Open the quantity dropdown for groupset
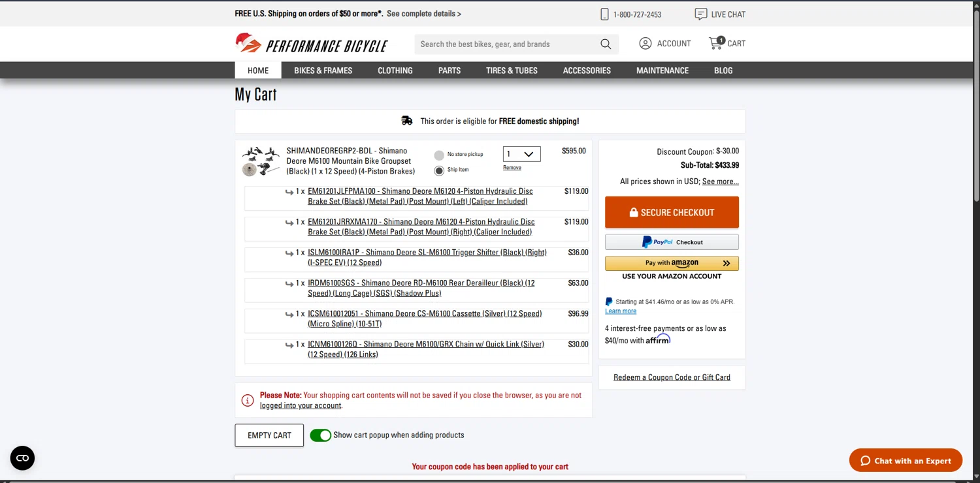Image resolution: width=980 pixels, height=483 pixels. pos(521,154)
